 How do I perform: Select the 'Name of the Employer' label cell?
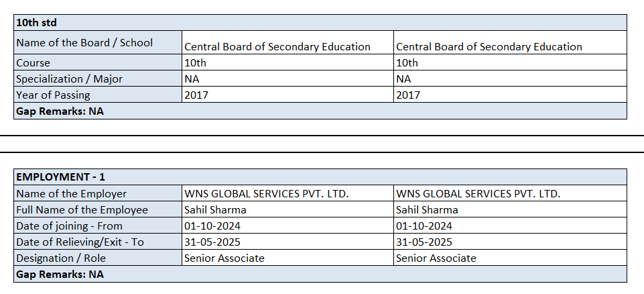tap(72, 193)
